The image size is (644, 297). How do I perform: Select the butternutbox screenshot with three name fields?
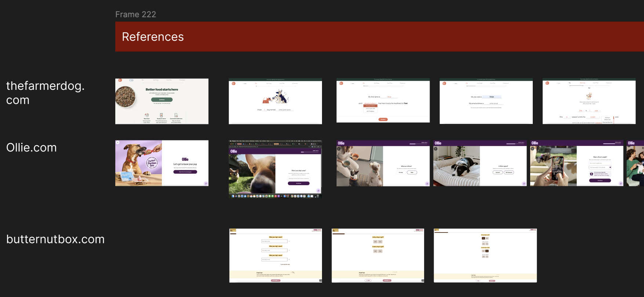(276, 256)
